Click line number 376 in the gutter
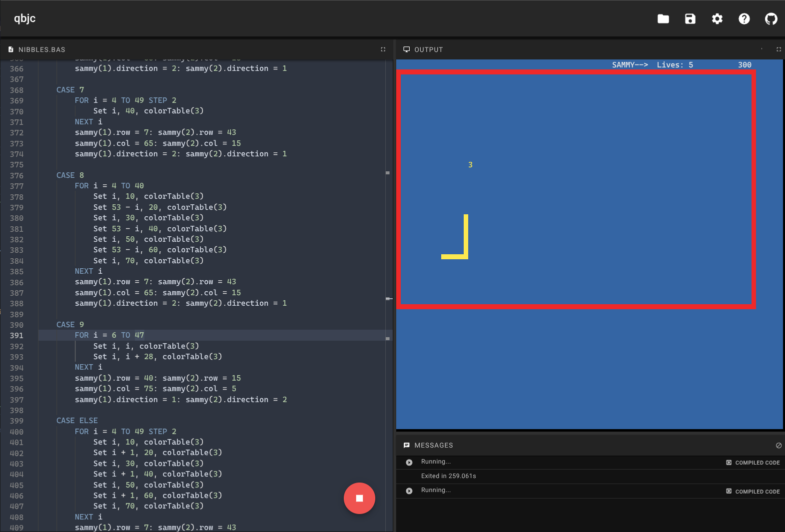The height and width of the screenshot is (532, 785). (16, 176)
